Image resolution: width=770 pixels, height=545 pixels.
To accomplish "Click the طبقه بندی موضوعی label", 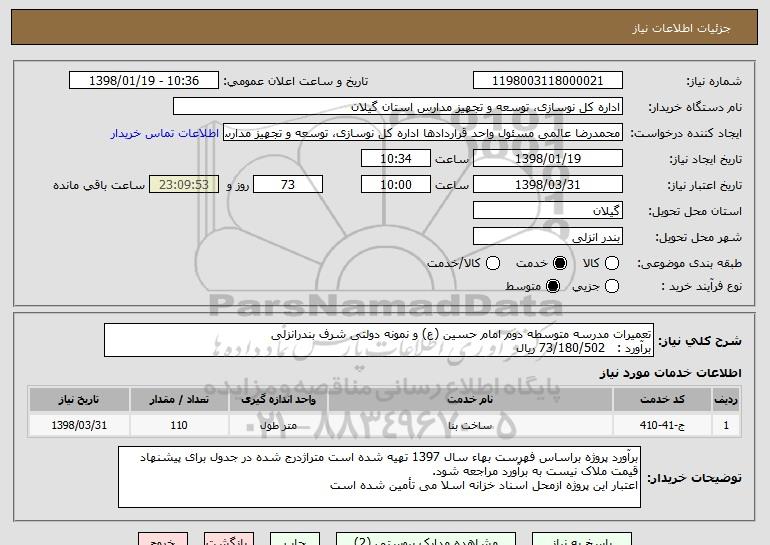I will pos(689,264).
